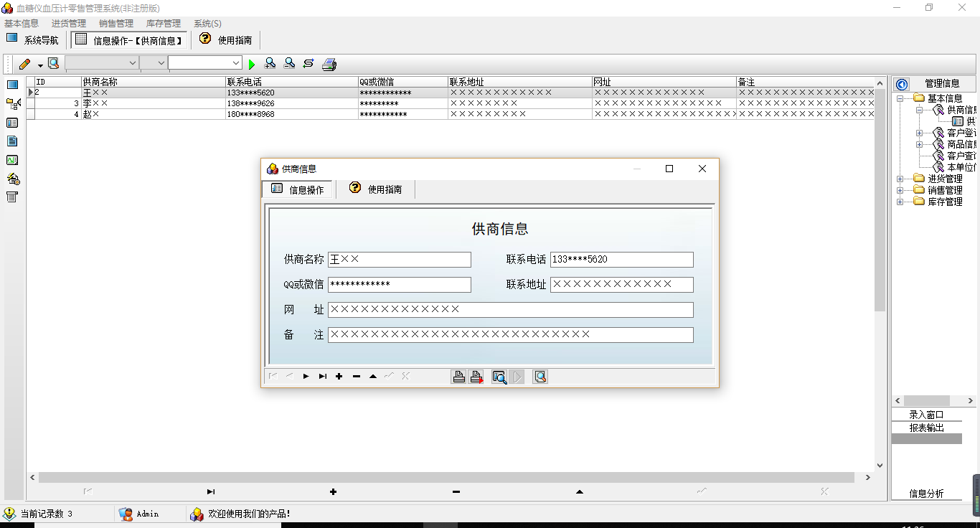Click the 网址 input field in dialog
This screenshot has width=980, height=528.
click(511, 310)
